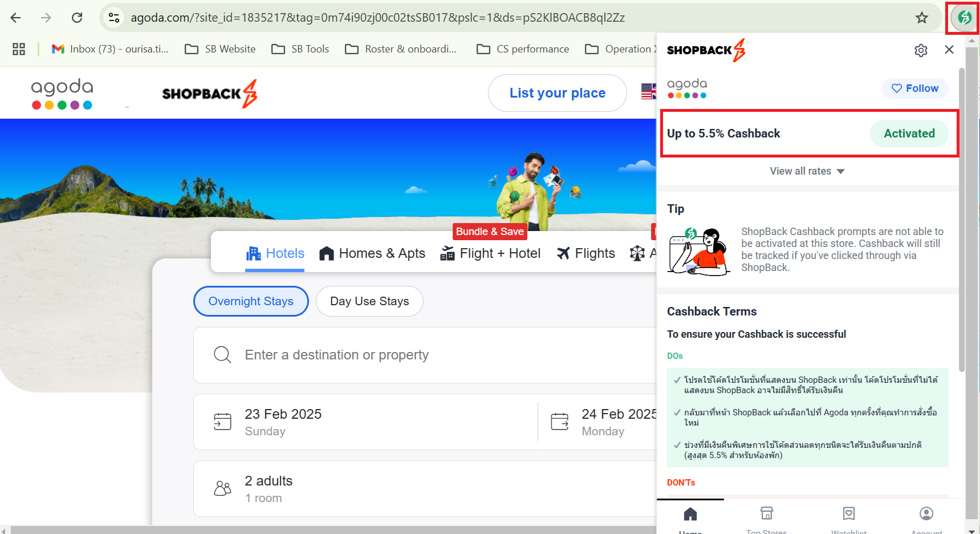Click the DON'Ts label
980x534 pixels.
click(681, 483)
